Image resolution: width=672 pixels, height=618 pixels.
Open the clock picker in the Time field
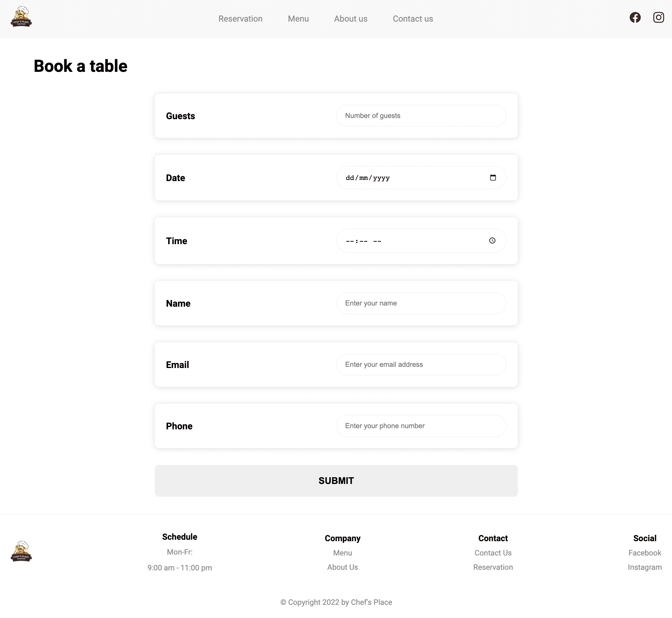(492, 240)
